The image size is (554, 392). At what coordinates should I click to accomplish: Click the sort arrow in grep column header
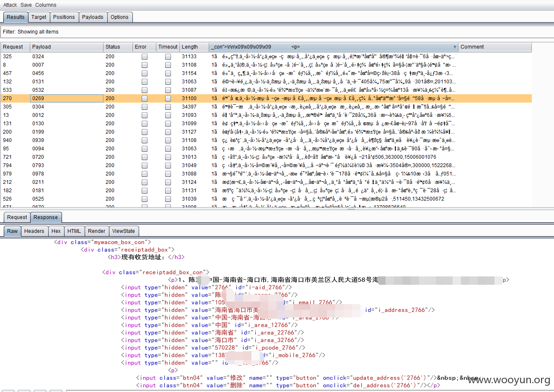[455, 47]
